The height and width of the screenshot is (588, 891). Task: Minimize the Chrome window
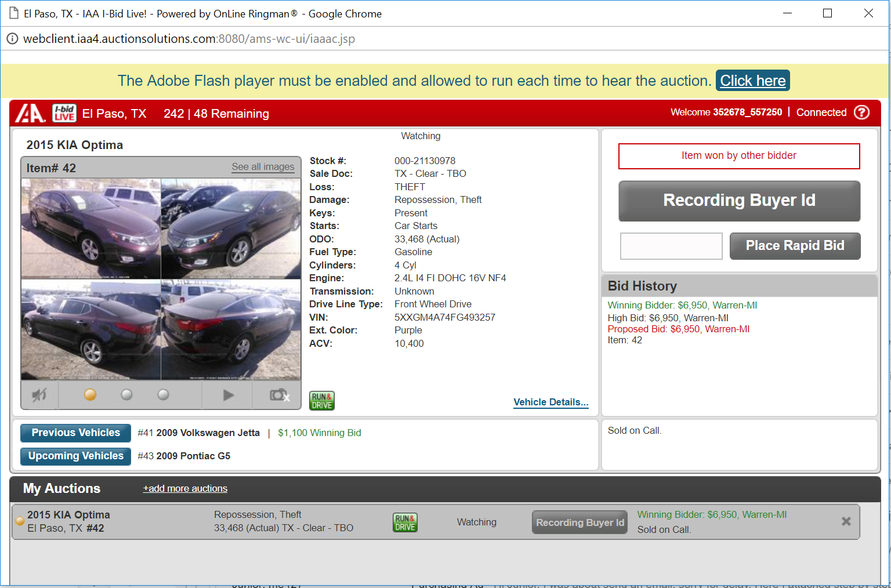coord(787,13)
